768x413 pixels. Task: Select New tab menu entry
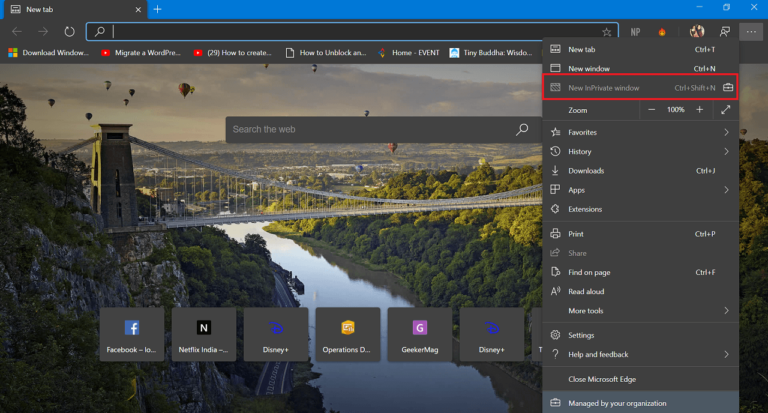click(640, 49)
